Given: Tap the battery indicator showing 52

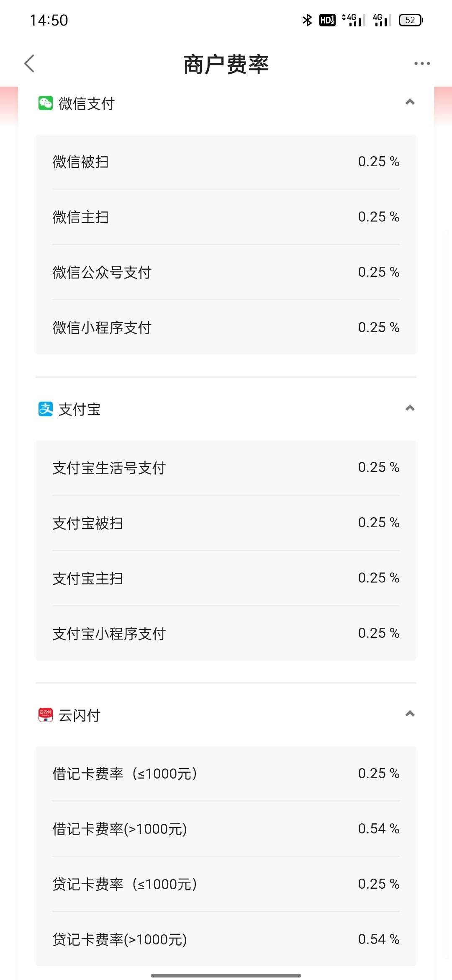Looking at the screenshot, I should [411, 20].
